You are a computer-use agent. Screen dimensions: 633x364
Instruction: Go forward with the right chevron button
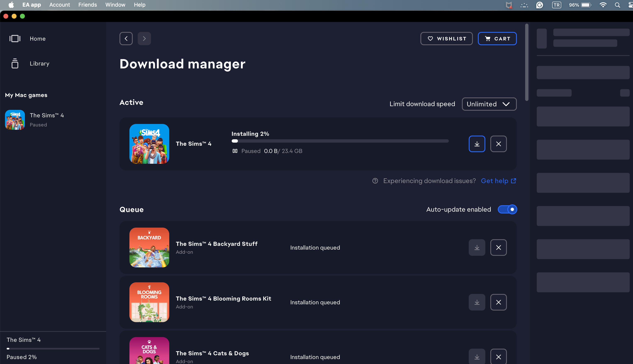[144, 39]
